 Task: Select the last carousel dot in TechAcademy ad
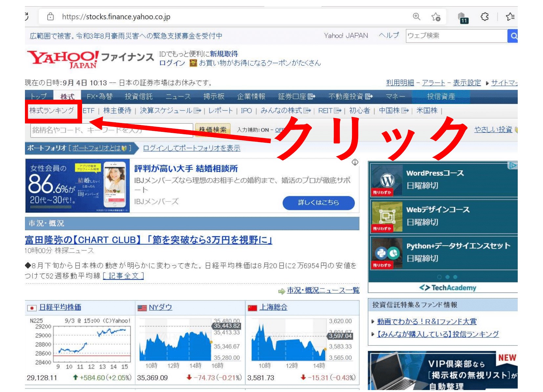pos(455,277)
